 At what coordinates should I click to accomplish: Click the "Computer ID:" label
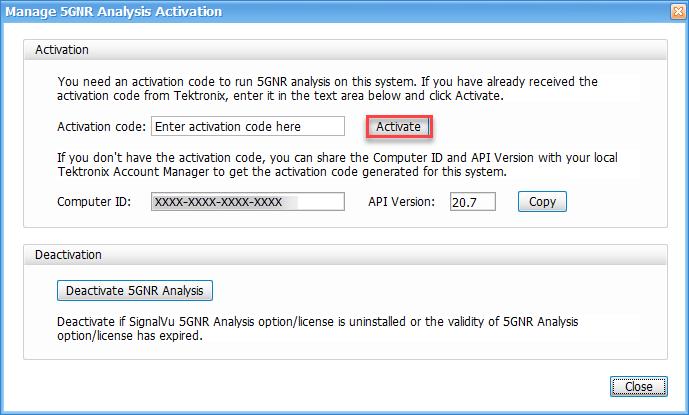click(91, 201)
